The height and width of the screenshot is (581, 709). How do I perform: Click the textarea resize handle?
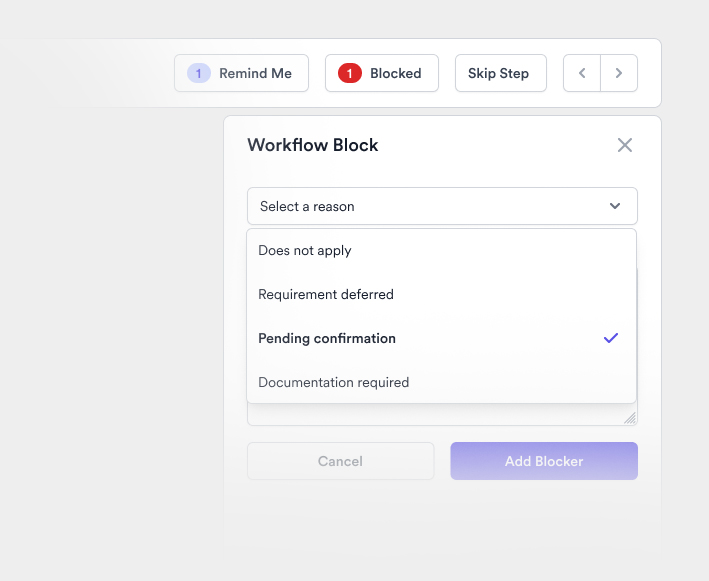(x=630, y=418)
